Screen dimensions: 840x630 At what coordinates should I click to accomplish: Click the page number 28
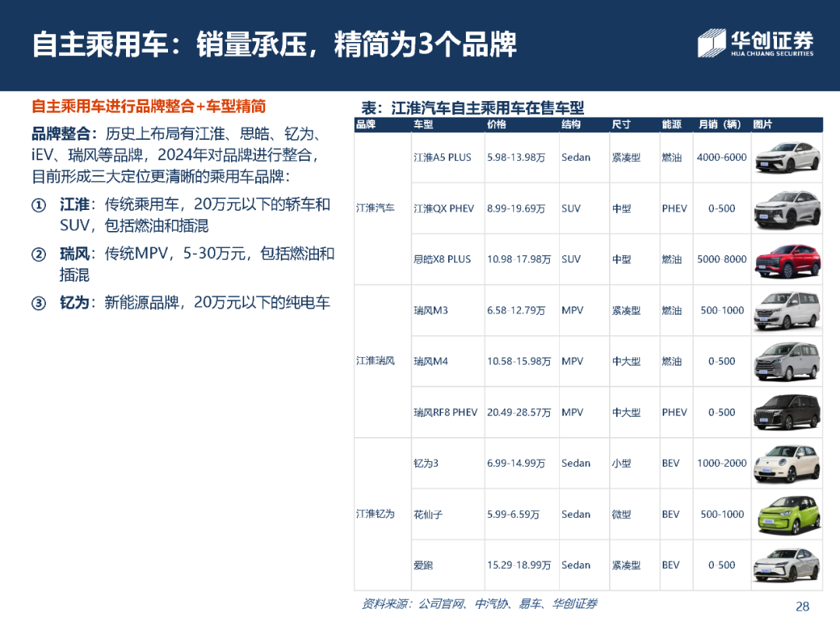(x=803, y=607)
